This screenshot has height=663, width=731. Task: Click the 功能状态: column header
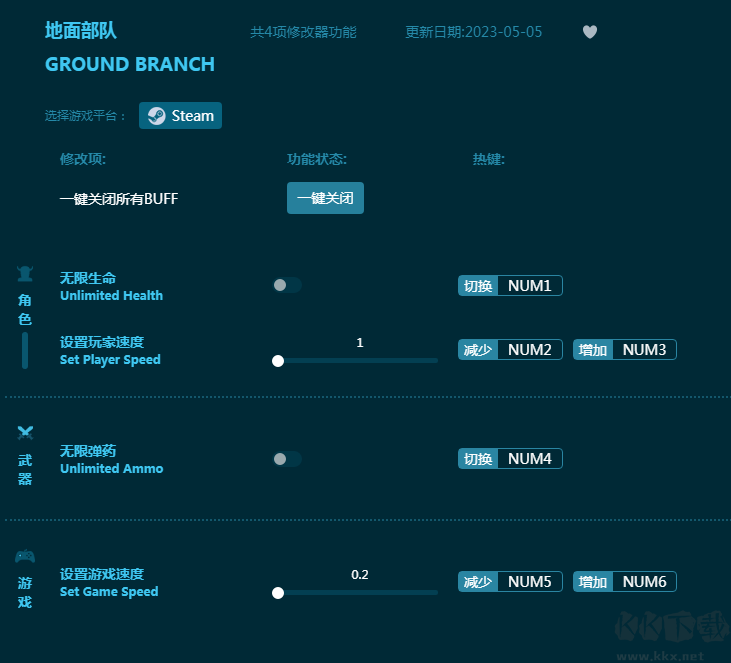[x=317, y=159]
